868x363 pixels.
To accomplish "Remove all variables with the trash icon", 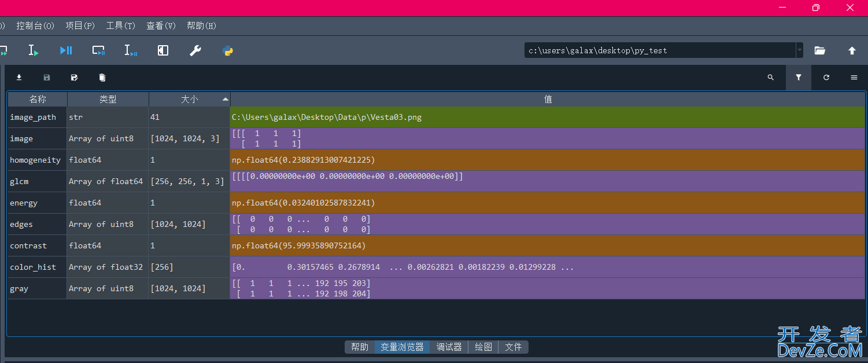I will [x=102, y=78].
